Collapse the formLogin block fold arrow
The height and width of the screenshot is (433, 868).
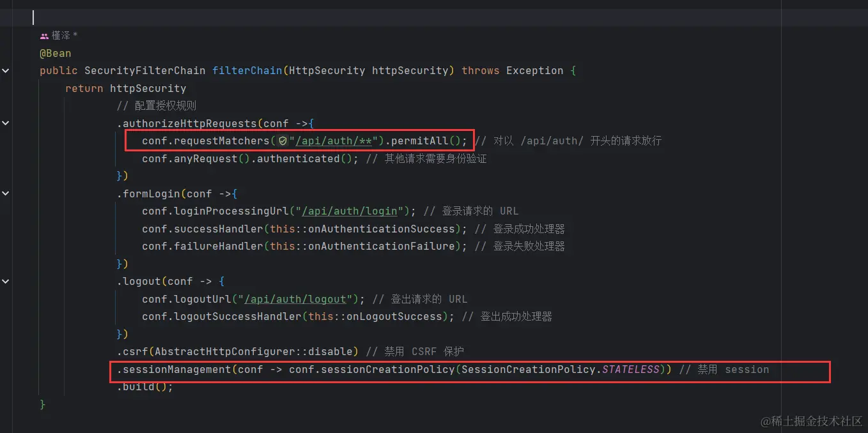pyautogui.click(x=6, y=194)
